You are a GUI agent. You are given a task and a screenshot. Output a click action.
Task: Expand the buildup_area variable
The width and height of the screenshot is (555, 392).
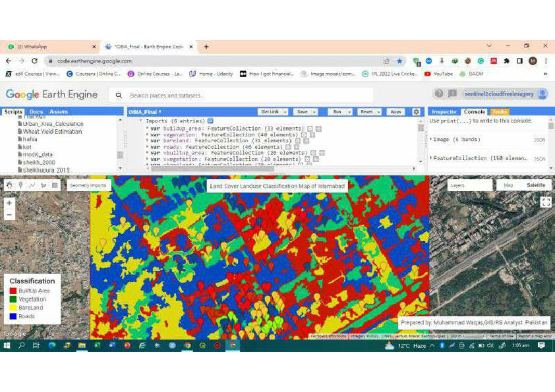[147, 128]
